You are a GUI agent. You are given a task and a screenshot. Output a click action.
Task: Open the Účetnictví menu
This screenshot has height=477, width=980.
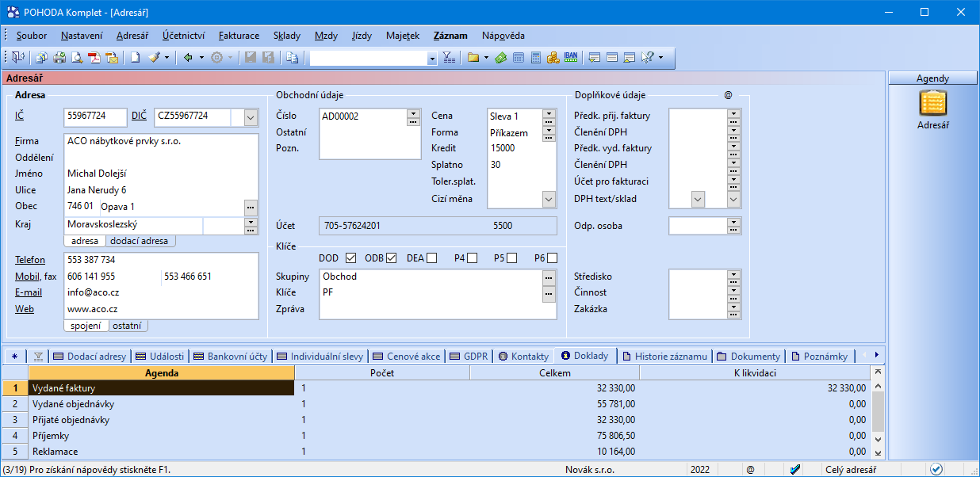coord(184,36)
